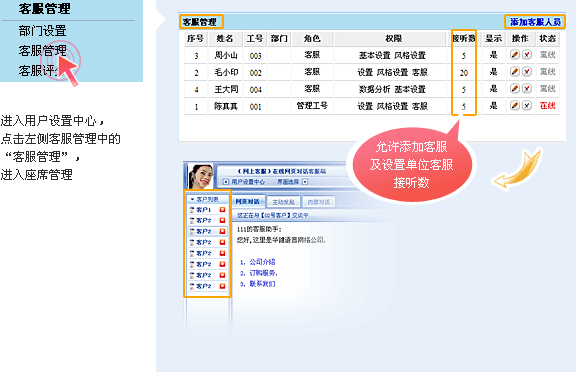Open the 用户设置中心 link in chat client

(248, 182)
